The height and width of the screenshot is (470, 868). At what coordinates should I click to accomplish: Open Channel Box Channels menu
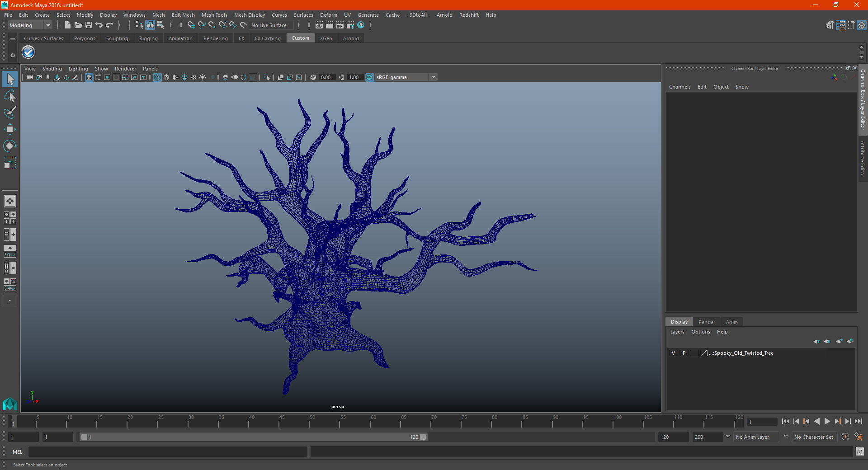[679, 87]
